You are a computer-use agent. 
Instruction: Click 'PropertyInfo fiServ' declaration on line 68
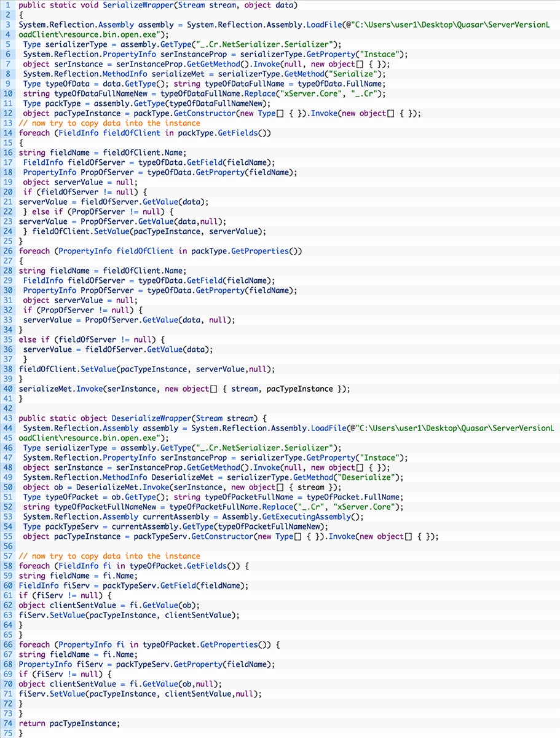(146, 664)
